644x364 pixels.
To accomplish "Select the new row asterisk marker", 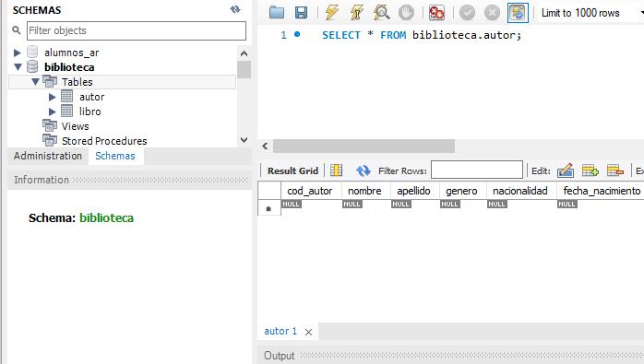I will click(x=269, y=208).
